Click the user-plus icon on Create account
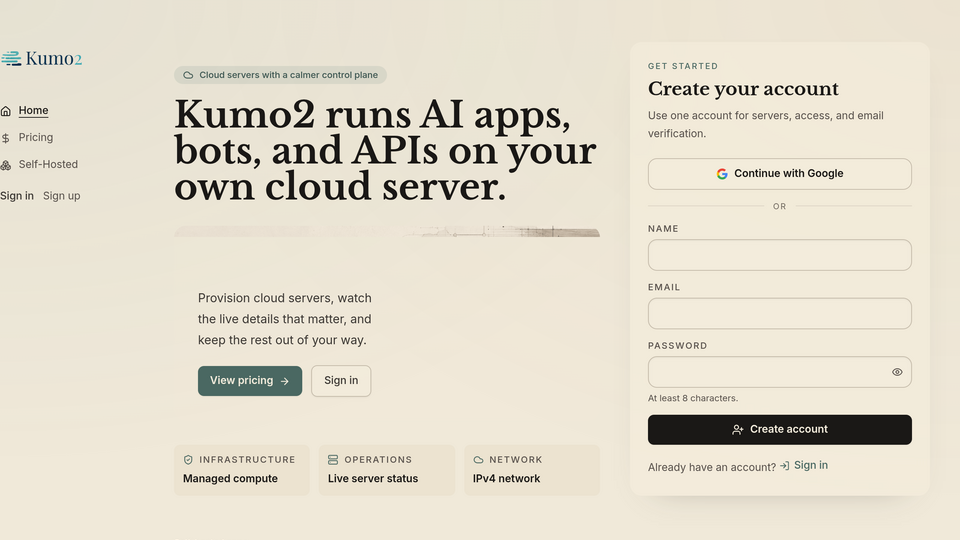This screenshot has width=960, height=540. 738,430
